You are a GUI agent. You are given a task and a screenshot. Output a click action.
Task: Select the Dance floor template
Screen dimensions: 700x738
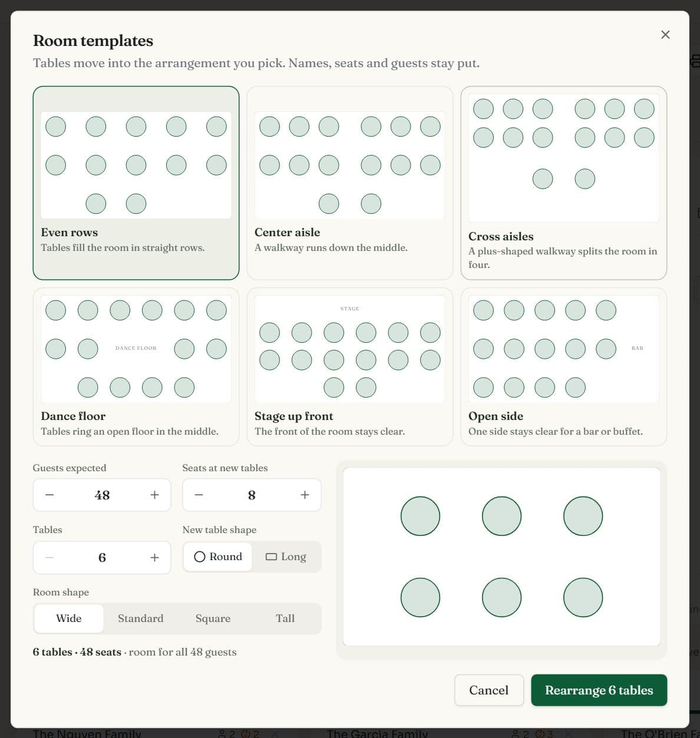click(x=136, y=367)
